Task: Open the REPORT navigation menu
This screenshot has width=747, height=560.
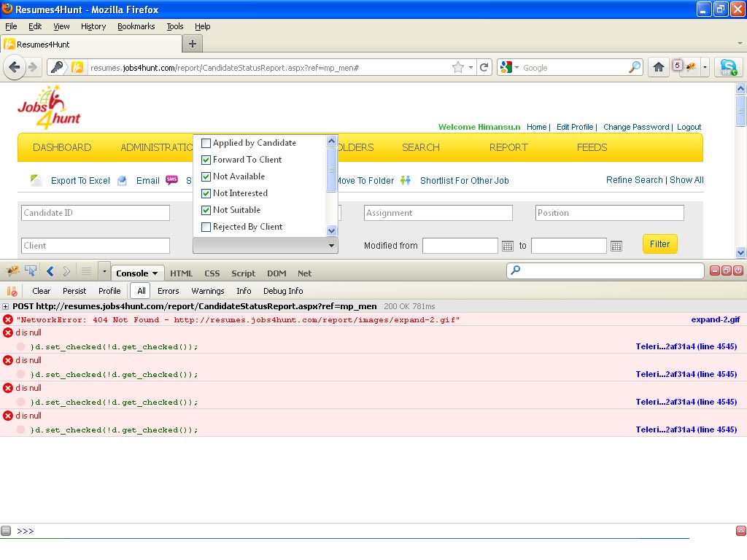Action: coord(508,147)
